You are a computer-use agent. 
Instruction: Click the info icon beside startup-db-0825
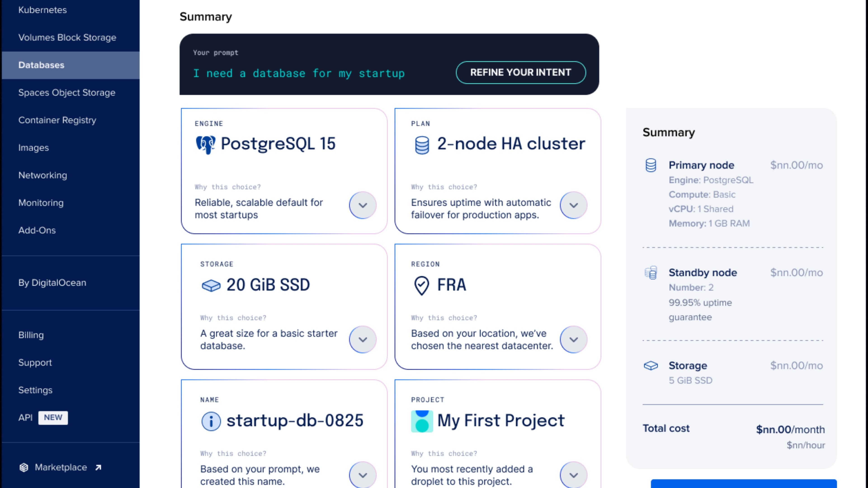pyautogui.click(x=211, y=421)
